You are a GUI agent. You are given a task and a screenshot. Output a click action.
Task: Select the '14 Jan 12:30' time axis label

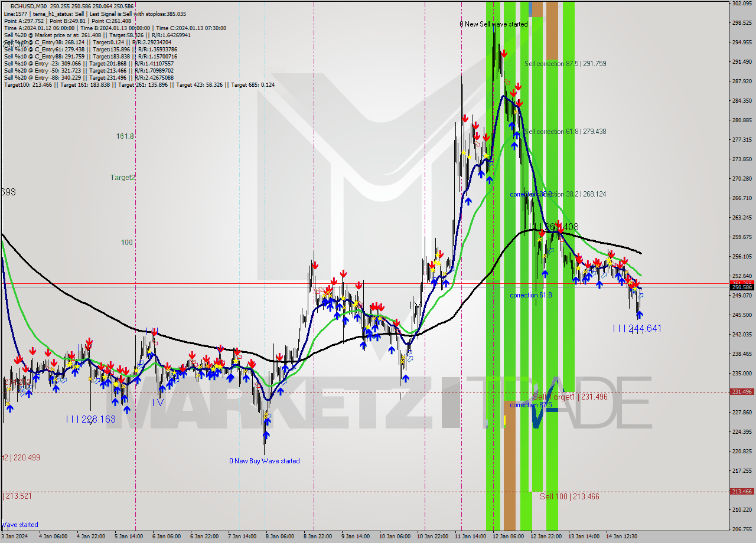621,537
